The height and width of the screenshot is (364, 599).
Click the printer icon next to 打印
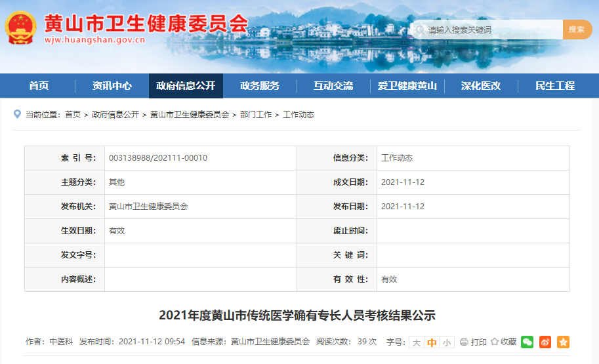[x=464, y=342]
